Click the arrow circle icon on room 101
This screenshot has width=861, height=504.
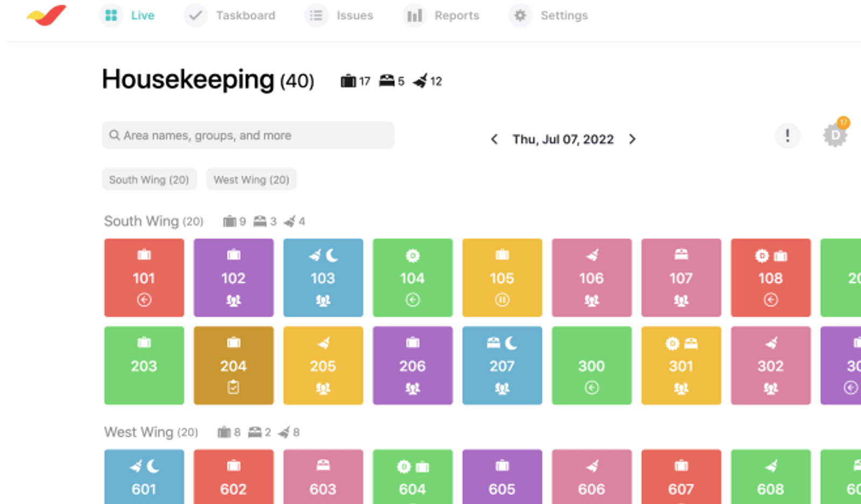(144, 300)
